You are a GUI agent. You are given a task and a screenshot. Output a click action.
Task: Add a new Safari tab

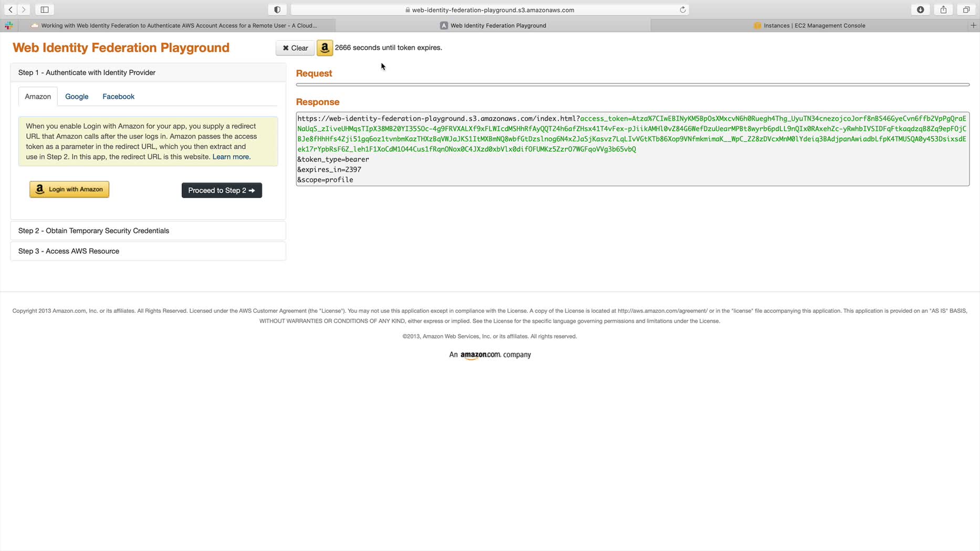click(973, 25)
